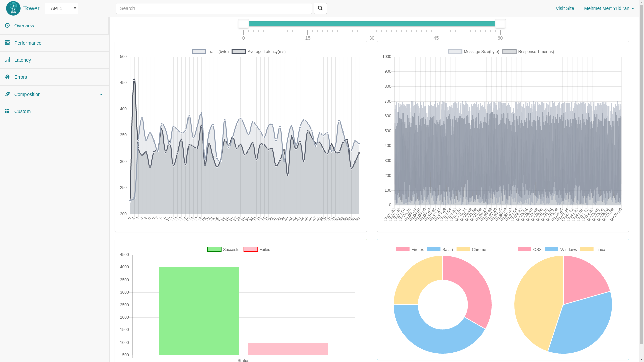Screen dimensions: 644x362
Task: Expand the Composition submenu caret
Action: [101, 95]
